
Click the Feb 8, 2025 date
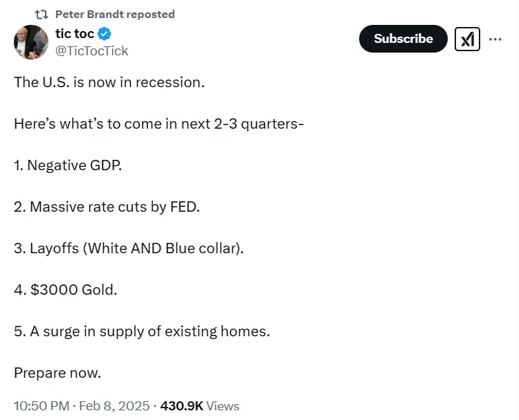click(116, 406)
